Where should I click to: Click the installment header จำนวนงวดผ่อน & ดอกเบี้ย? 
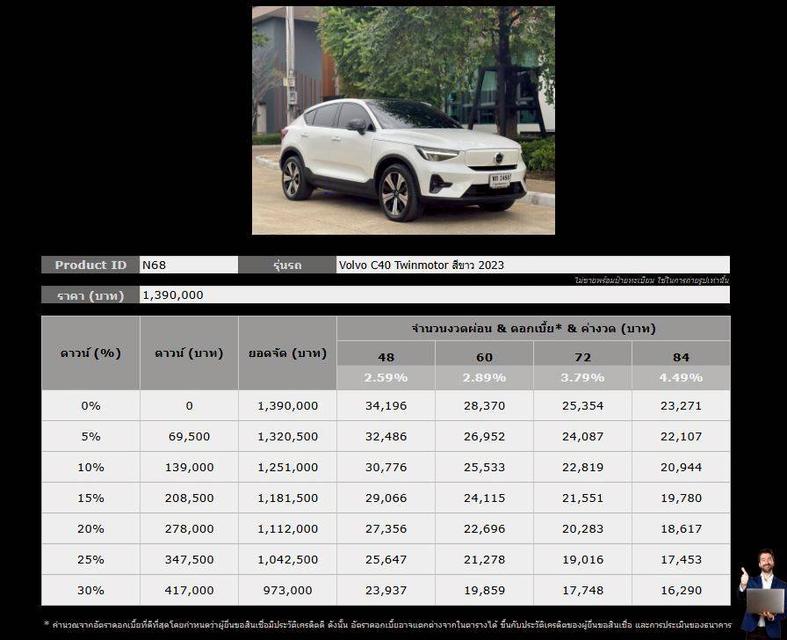click(x=534, y=329)
